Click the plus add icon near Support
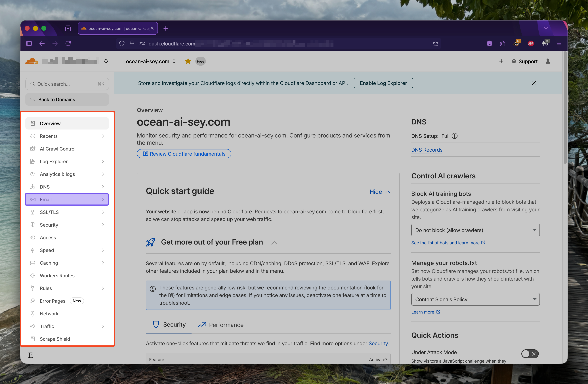588x384 pixels. (501, 61)
